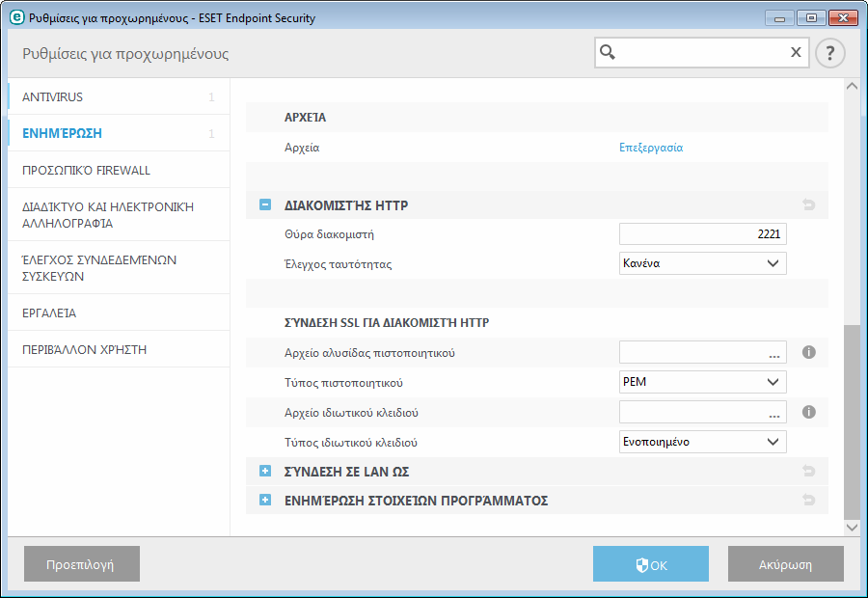Click the scrollbar down arrow
The width and height of the screenshot is (868, 598).
(853, 528)
